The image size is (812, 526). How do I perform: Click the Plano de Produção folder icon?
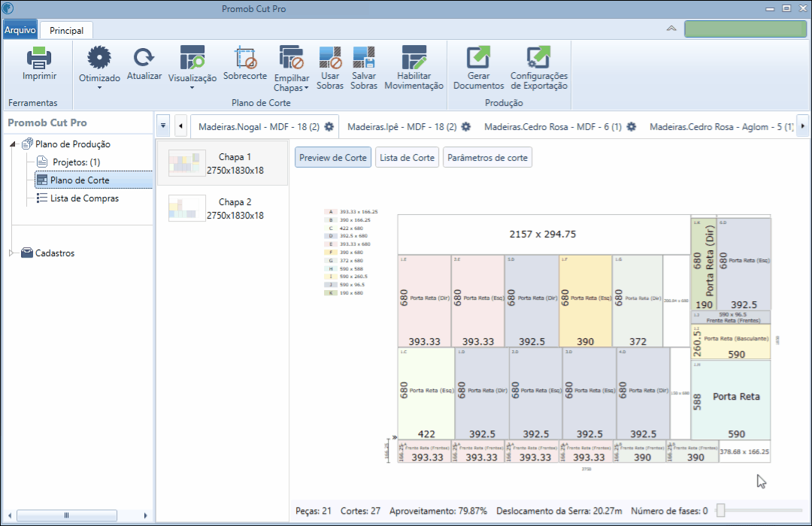coord(28,144)
